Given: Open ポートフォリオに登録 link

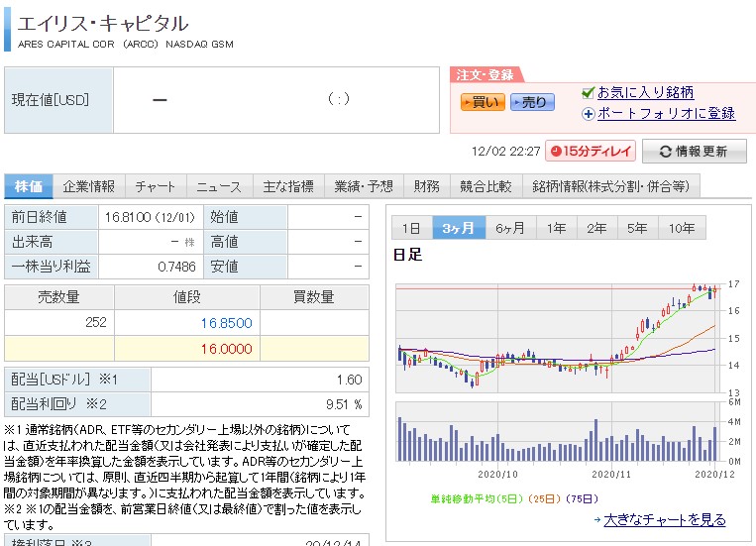Looking at the screenshot, I should pyautogui.click(x=666, y=113).
